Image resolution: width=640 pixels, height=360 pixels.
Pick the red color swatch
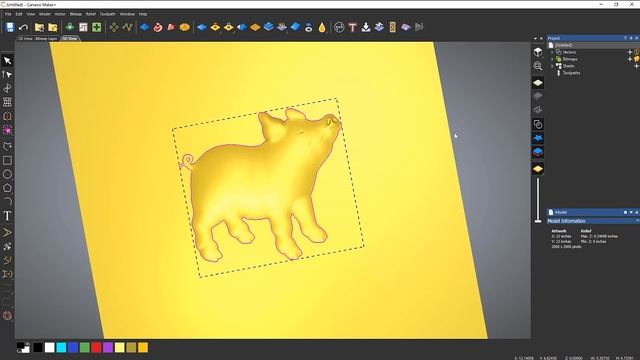96,347
